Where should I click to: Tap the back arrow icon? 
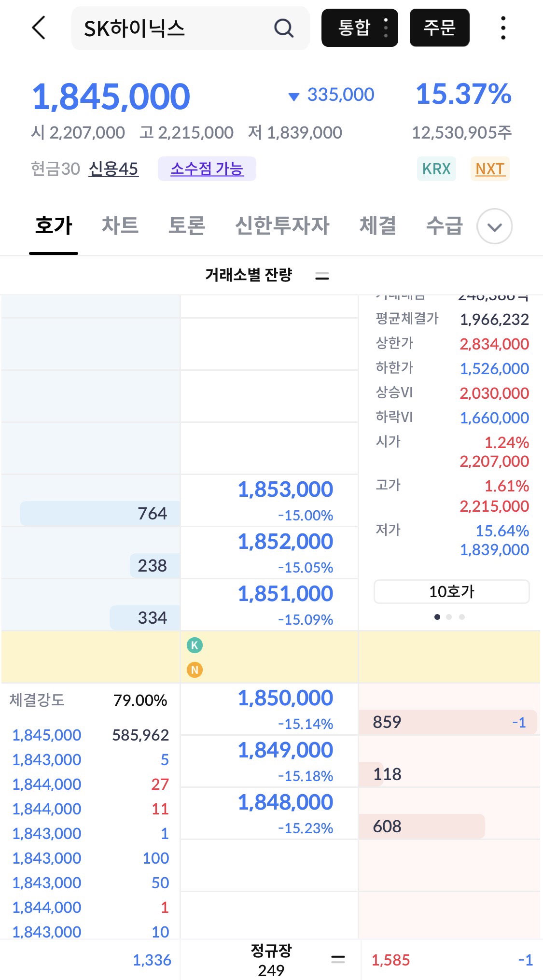(39, 28)
